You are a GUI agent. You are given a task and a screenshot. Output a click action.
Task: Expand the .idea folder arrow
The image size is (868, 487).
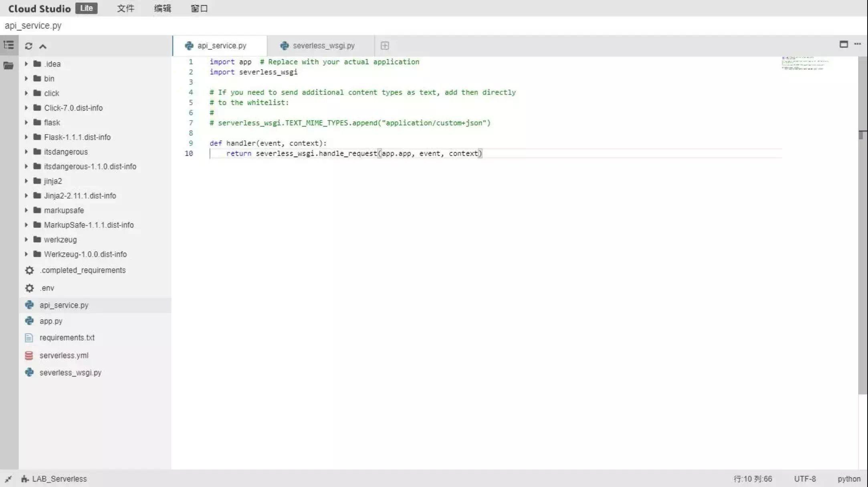[x=26, y=64]
